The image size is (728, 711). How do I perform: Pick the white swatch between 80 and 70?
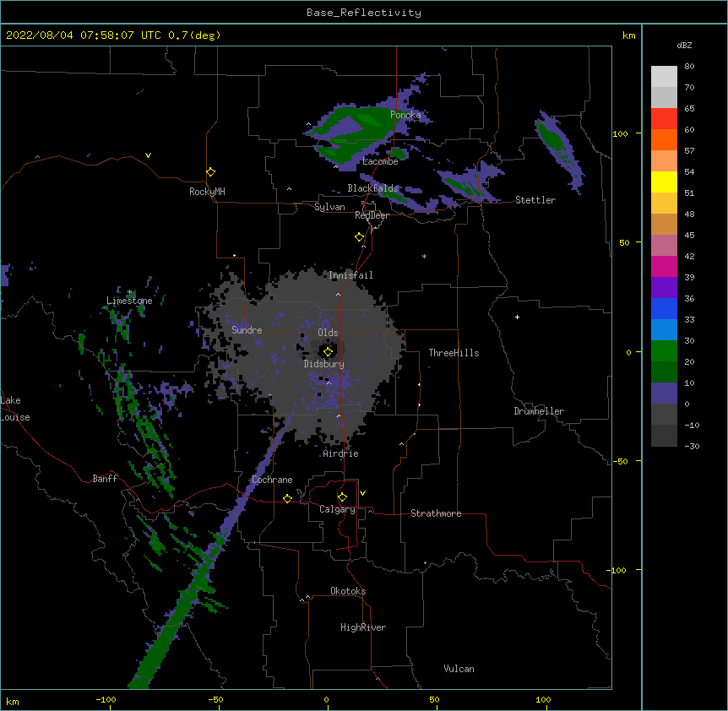664,77
